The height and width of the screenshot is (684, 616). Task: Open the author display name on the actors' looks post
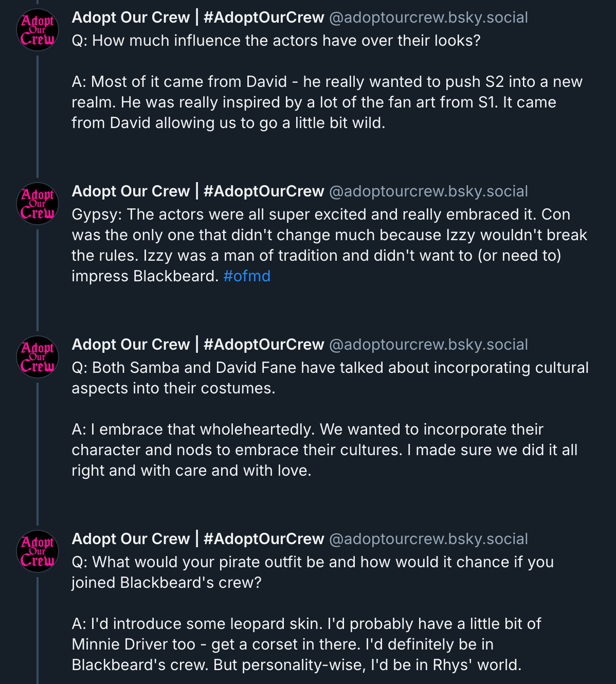198,17
